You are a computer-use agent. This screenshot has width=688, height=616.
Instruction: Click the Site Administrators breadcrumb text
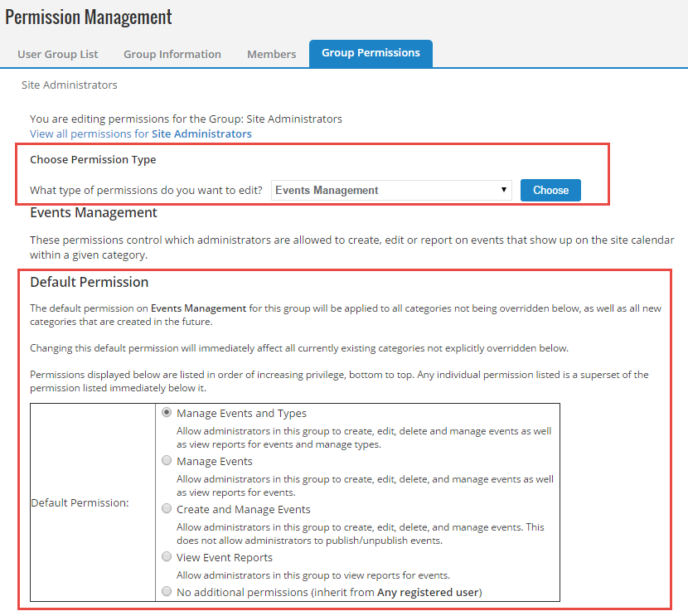pyautogui.click(x=70, y=85)
